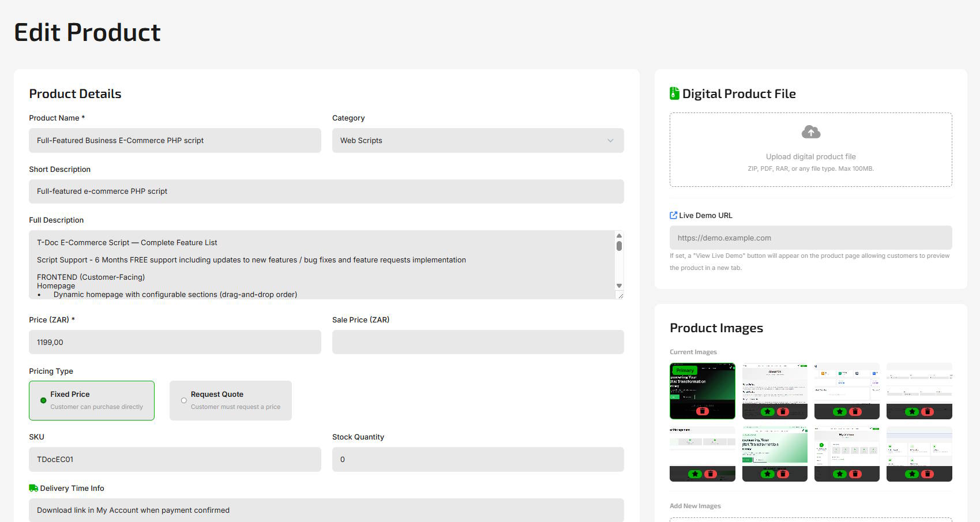980x522 pixels.
Task: Click the cloud upload icon
Action: pos(810,132)
